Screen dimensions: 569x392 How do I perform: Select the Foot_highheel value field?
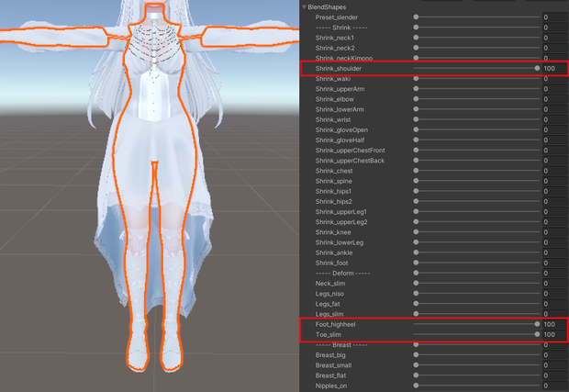point(554,324)
